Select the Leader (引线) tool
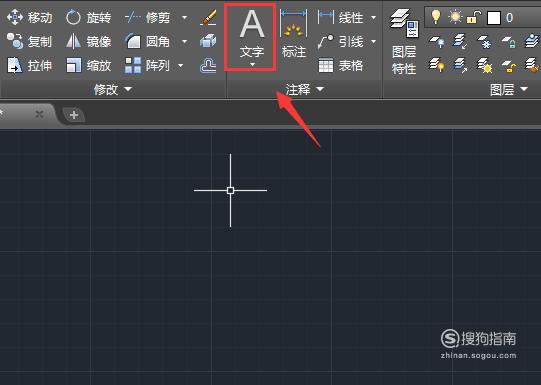Image resolution: width=541 pixels, height=385 pixels. pyautogui.click(x=342, y=41)
